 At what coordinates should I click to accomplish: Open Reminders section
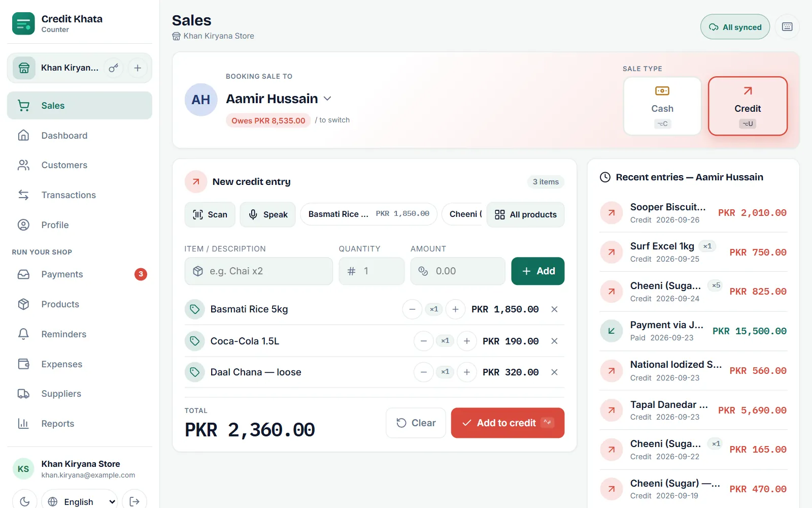point(80,334)
